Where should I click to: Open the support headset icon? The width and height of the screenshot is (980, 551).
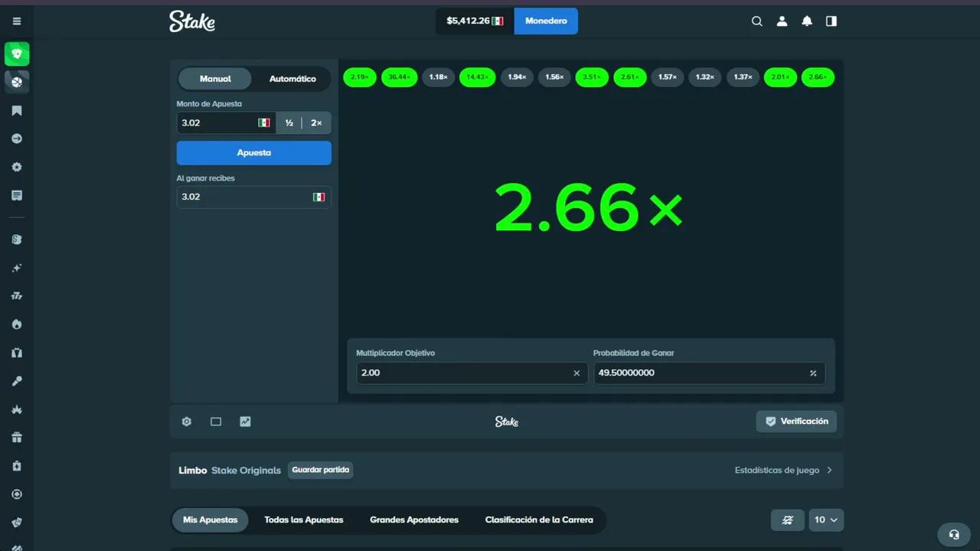click(954, 534)
